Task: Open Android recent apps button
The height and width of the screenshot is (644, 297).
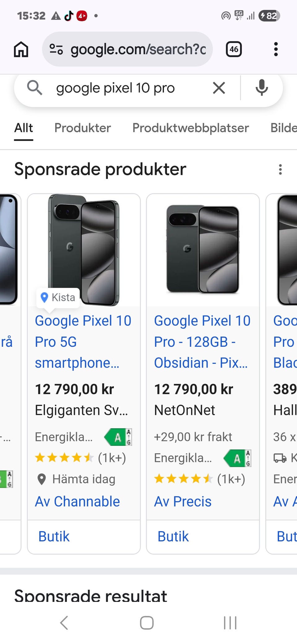Action: (230, 623)
